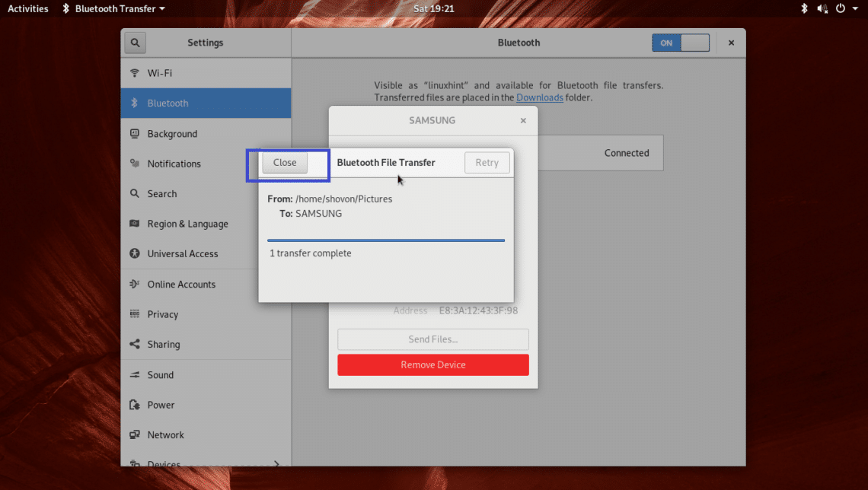Select Notifications label in sidebar
Screen dimensions: 868x490
[174, 164]
